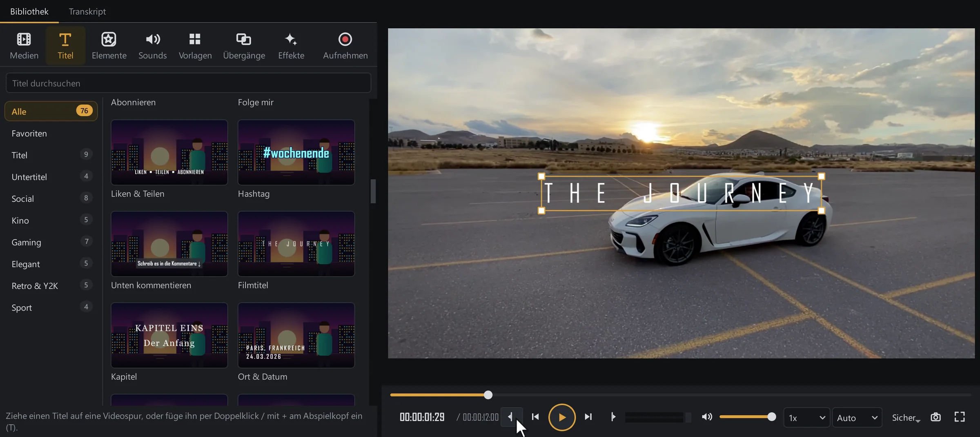Click the volume slider handle
980x437 pixels.
pyautogui.click(x=771, y=417)
